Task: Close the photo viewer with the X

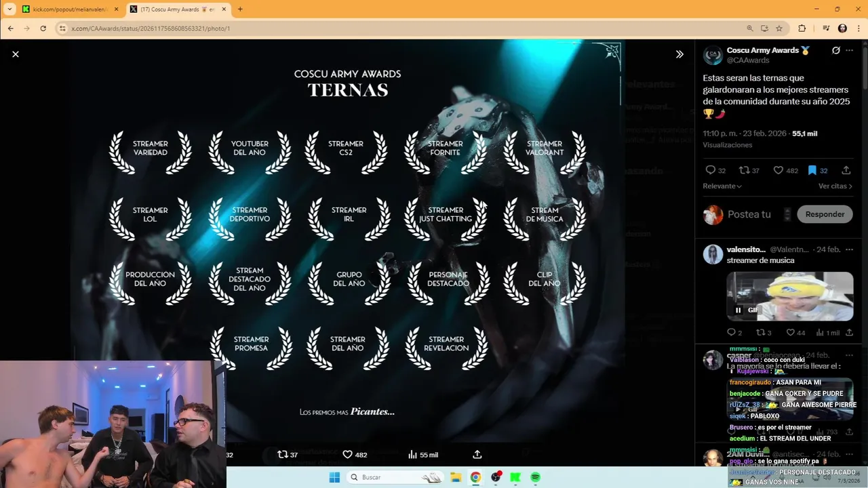Action: (x=16, y=54)
